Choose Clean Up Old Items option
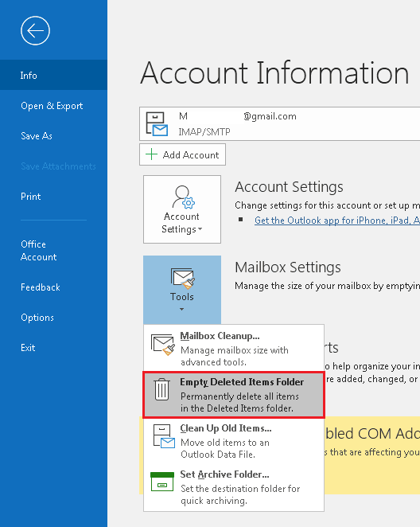The height and width of the screenshot is (527, 420). point(234,440)
